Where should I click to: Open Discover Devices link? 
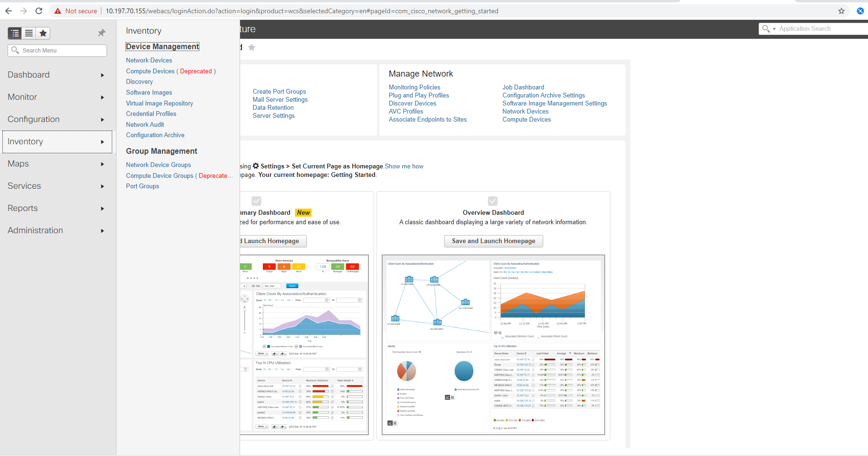pos(412,103)
